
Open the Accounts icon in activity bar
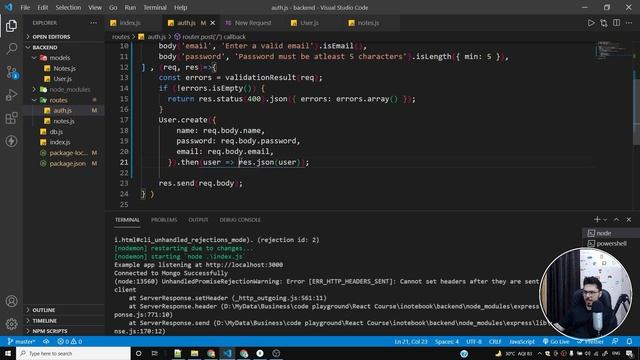pyautogui.click(x=11, y=301)
